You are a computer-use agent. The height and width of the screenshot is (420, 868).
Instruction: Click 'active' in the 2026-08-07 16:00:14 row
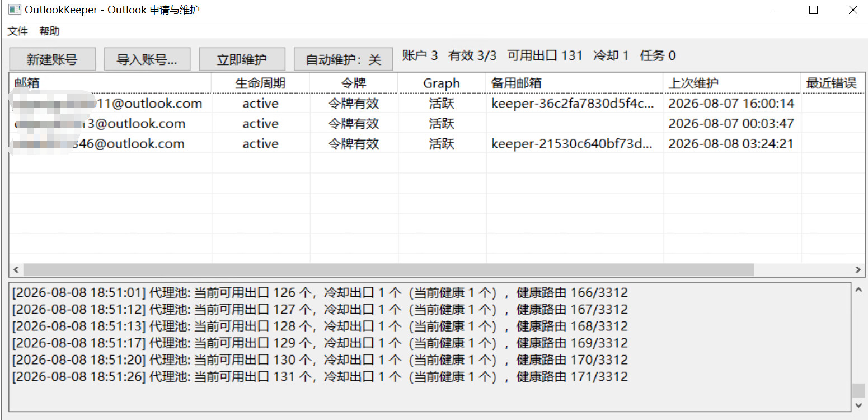coord(261,104)
